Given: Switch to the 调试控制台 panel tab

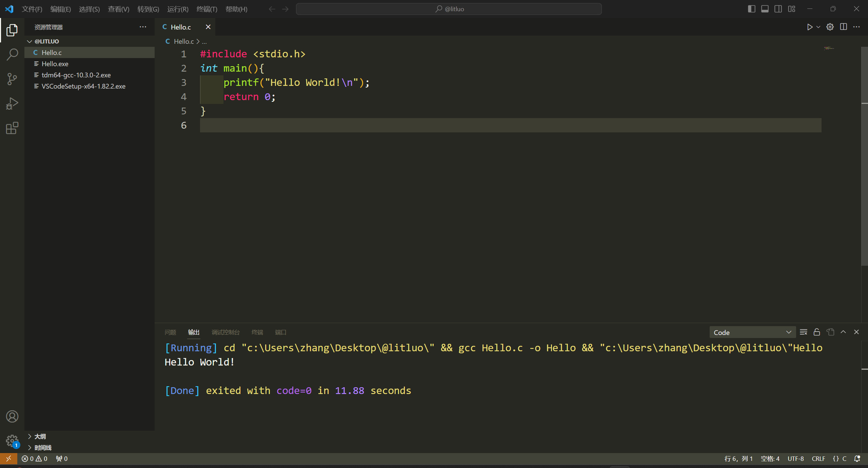Looking at the screenshot, I should 225,332.
